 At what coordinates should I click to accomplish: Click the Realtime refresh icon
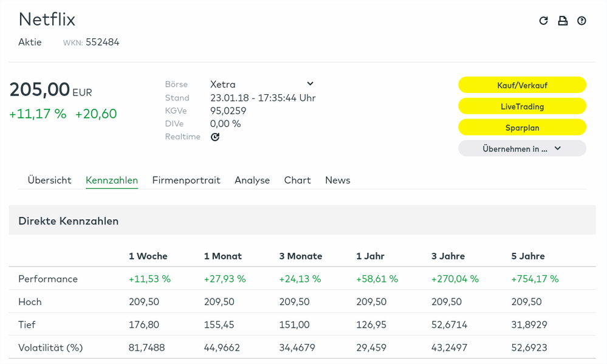215,137
